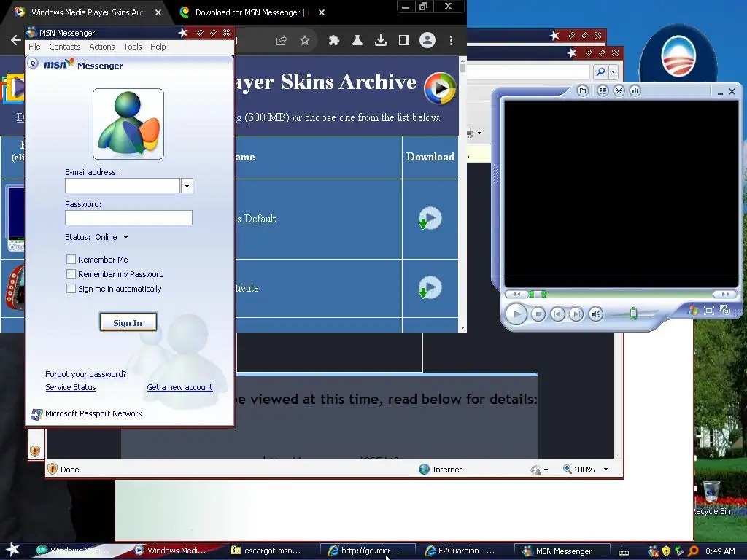Viewport: 747px width, 560px height.
Task: Download the Default skin
Action: tap(430, 219)
